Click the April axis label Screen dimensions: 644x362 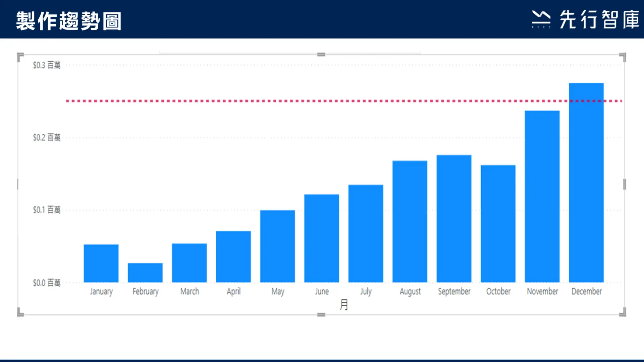pos(234,292)
